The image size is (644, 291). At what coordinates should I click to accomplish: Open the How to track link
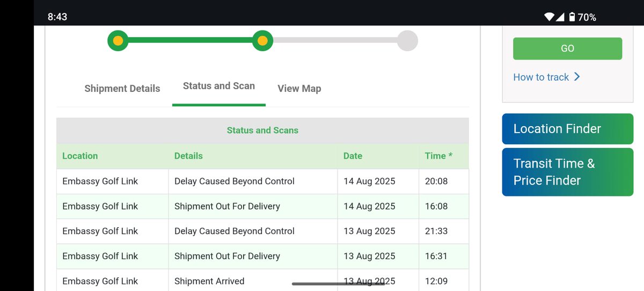click(x=541, y=77)
